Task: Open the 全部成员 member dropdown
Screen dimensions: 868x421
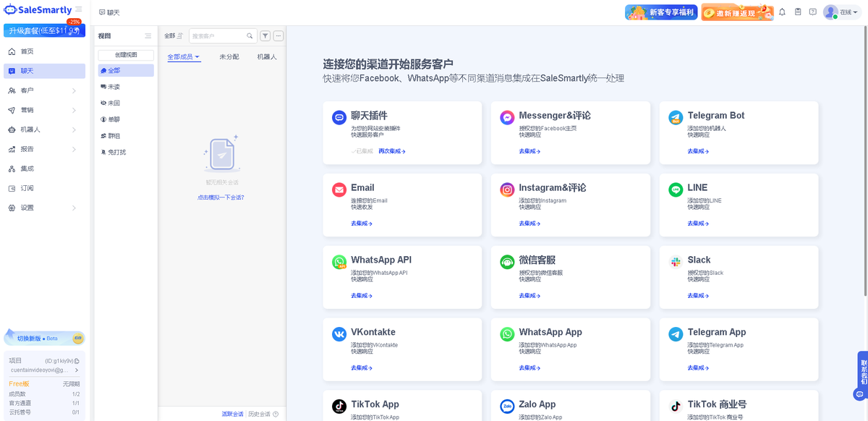Action: [x=184, y=56]
